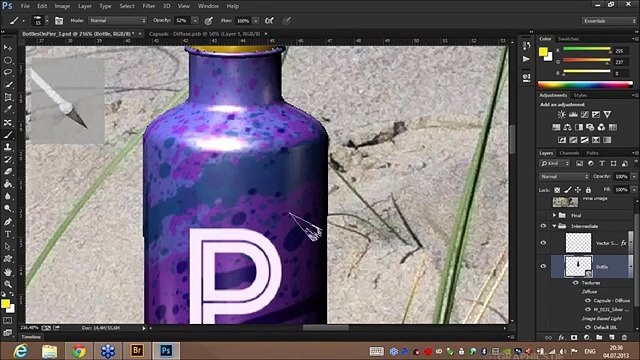Enable airbrush build-up icon in options bar
640x360 pixels.
point(269,21)
